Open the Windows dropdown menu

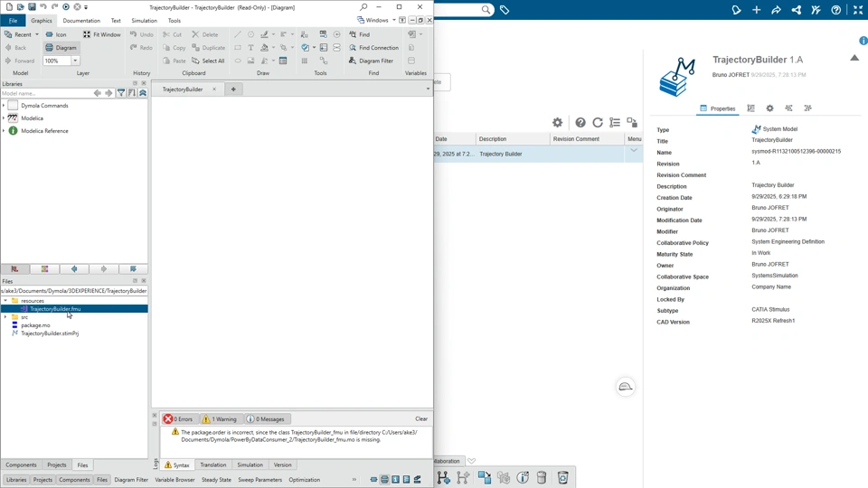376,20
